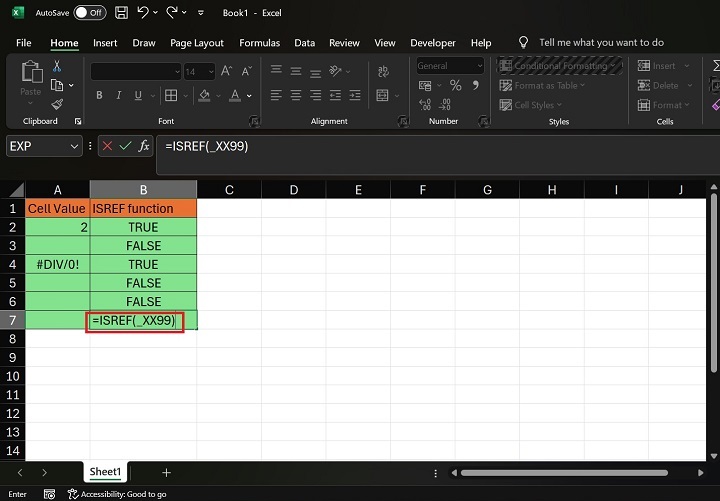This screenshot has height=501, width=720.
Task: Click the horizontal scrollbar thumb
Action: tap(564, 473)
